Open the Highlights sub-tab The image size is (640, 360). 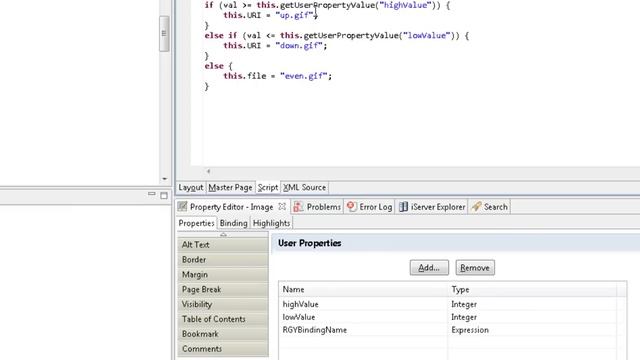coord(271,223)
